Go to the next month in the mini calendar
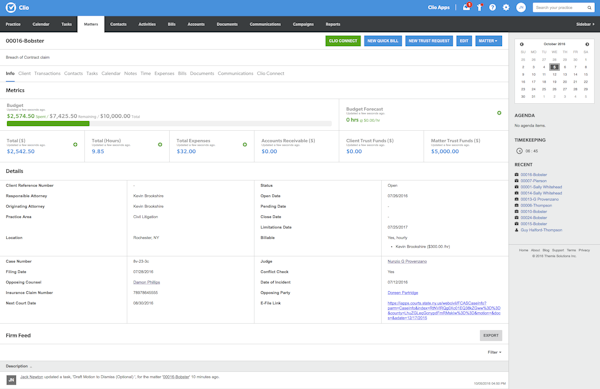This screenshot has height=389, width=600. 587,44
